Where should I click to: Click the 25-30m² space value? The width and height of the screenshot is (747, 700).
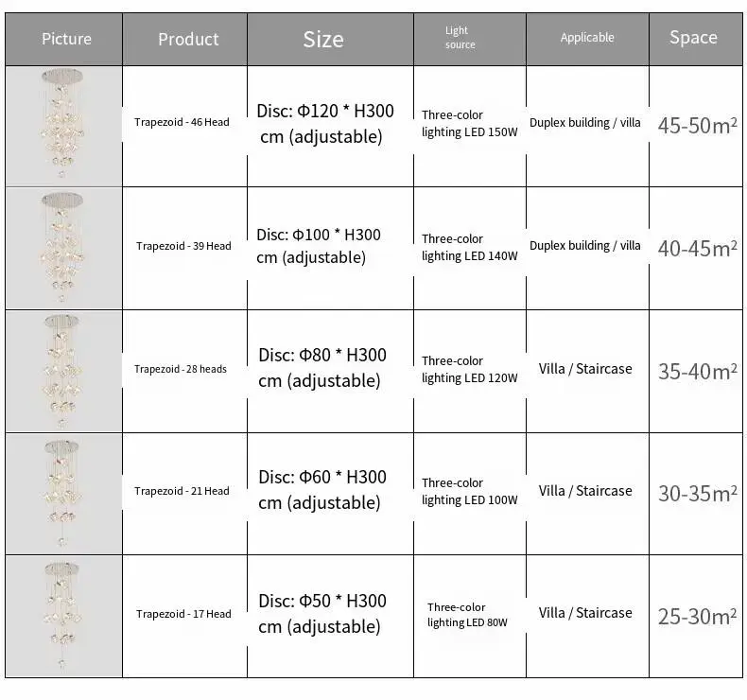coord(698,617)
